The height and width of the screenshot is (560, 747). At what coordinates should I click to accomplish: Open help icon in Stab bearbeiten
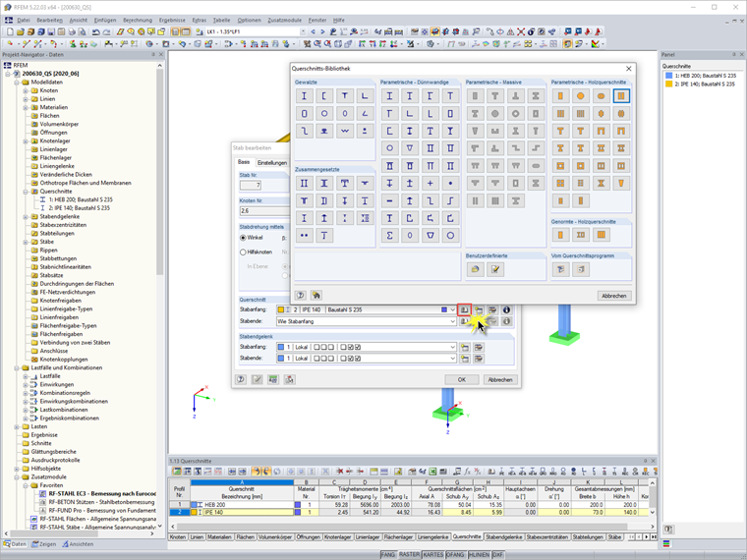coord(241,379)
